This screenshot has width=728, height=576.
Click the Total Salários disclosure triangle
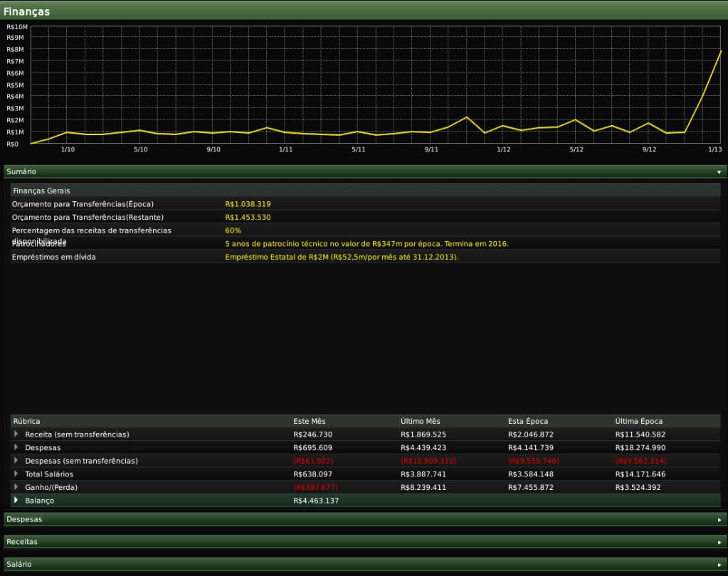(16, 474)
